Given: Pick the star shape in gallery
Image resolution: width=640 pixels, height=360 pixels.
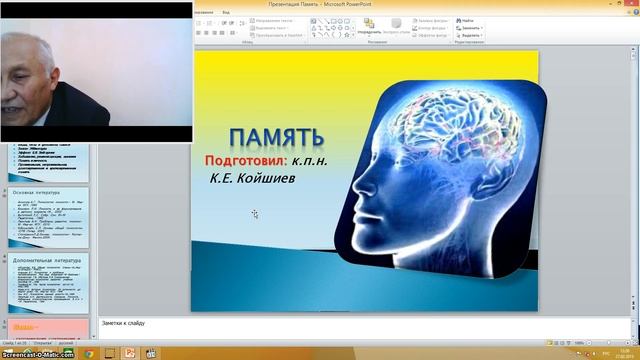Looking at the screenshot, I should [x=347, y=35].
